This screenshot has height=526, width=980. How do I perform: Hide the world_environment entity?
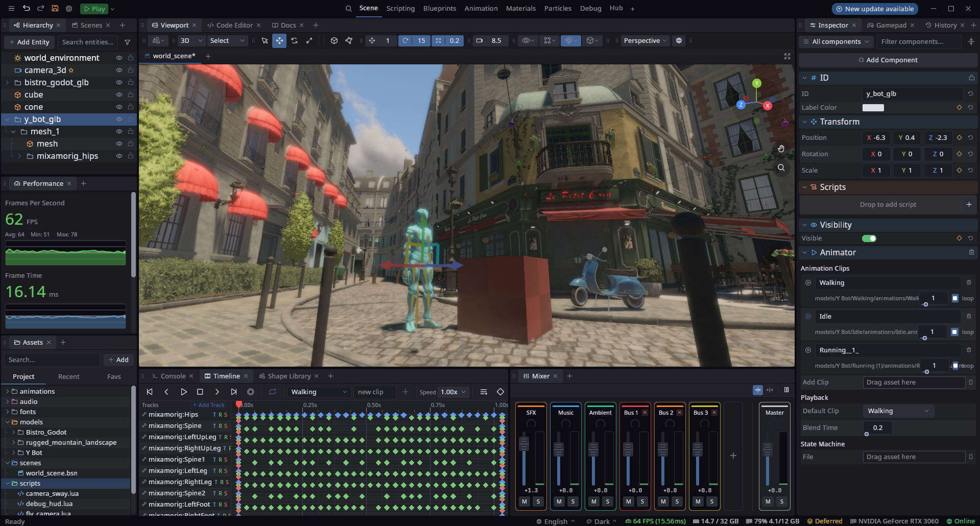[119, 58]
